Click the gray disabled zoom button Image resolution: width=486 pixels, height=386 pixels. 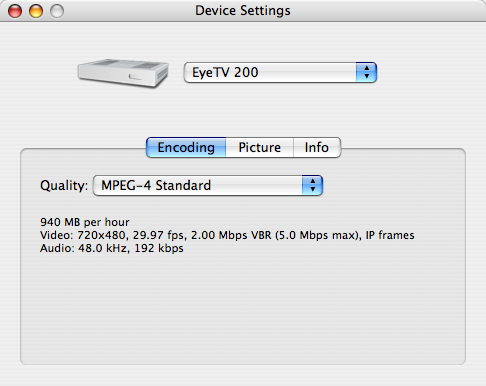[x=57, y=11]
